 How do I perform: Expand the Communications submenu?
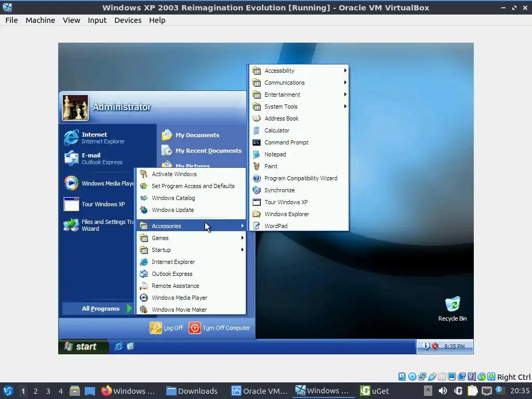click(299, 83)
